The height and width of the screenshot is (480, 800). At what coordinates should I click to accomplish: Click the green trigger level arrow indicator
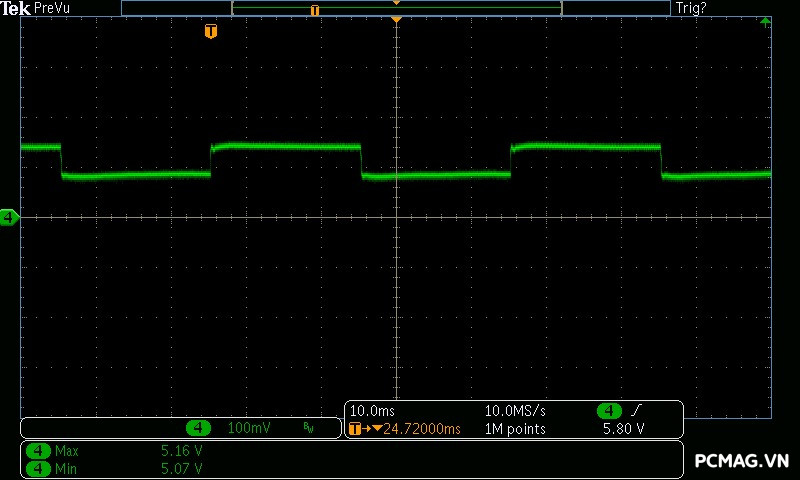click(765, 21)
